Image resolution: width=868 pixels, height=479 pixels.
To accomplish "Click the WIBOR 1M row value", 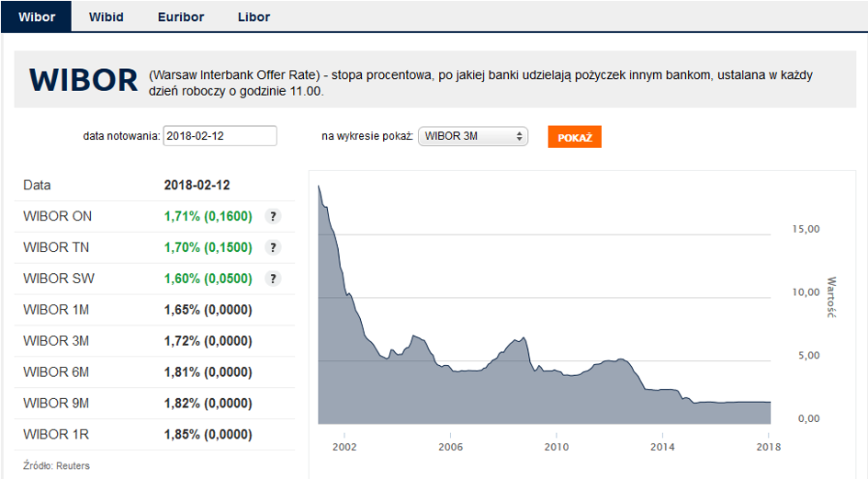I will (208, 311).
